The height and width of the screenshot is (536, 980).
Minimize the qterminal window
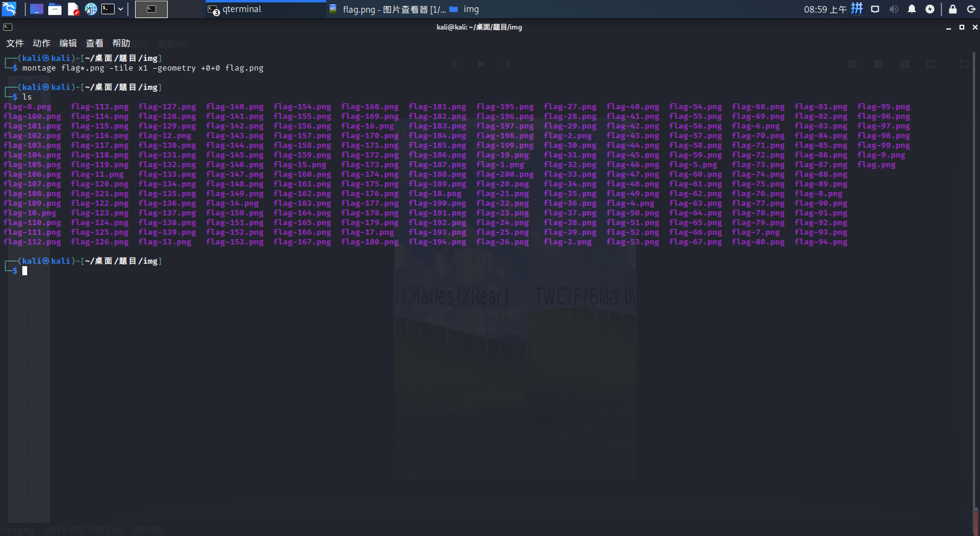(x=949, y=28)
